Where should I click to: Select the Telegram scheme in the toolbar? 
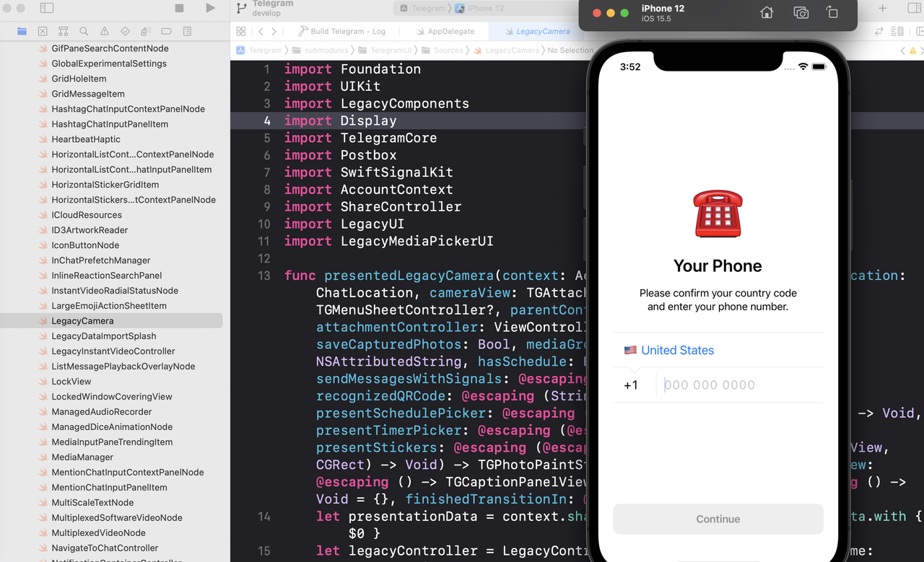[423, 8]
